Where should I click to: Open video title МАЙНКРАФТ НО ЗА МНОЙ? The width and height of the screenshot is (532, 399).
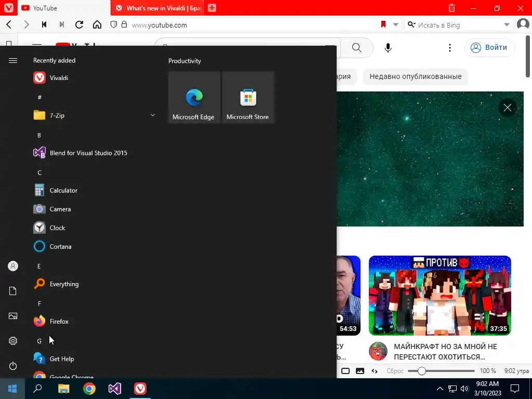click(445, 352)
